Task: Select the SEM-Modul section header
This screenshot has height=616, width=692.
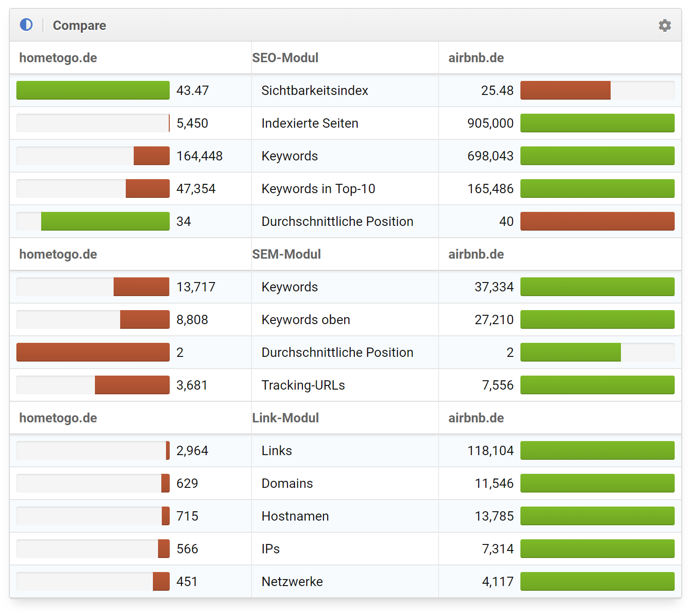Action: pos(286,254)
